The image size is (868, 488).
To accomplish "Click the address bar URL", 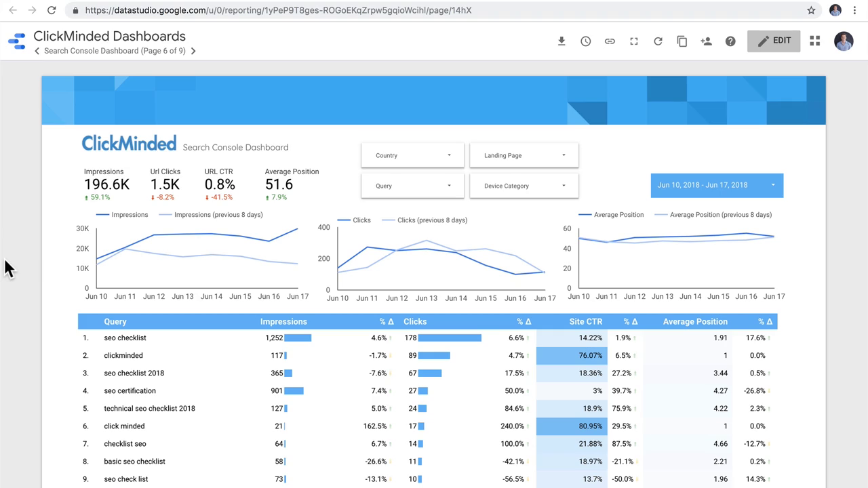I will pyautogui.click(x=278, y=10).
